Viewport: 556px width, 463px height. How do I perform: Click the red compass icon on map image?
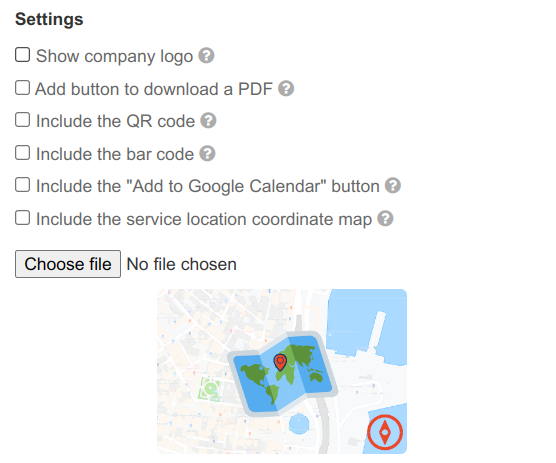pos(385,432)
